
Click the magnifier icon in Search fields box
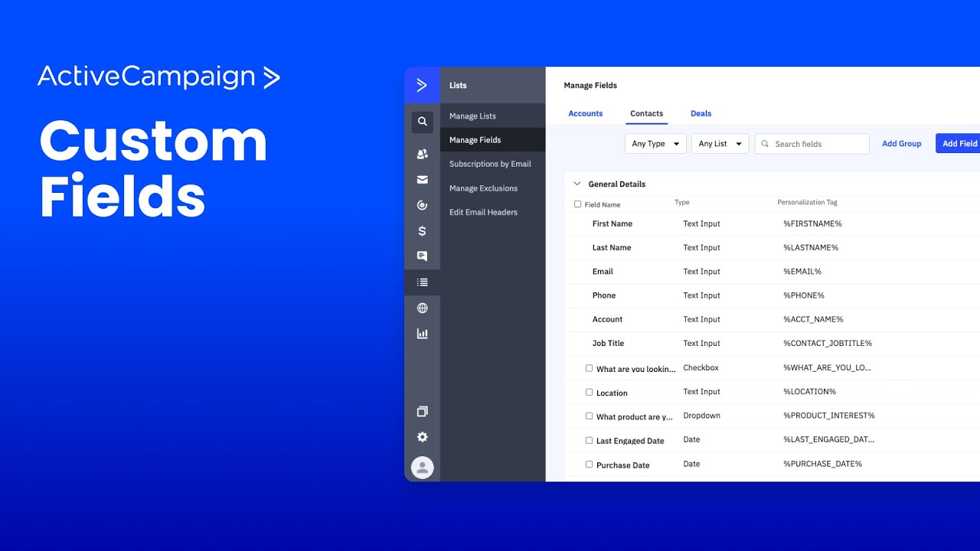pyautogui.click(x=765, y=144)
